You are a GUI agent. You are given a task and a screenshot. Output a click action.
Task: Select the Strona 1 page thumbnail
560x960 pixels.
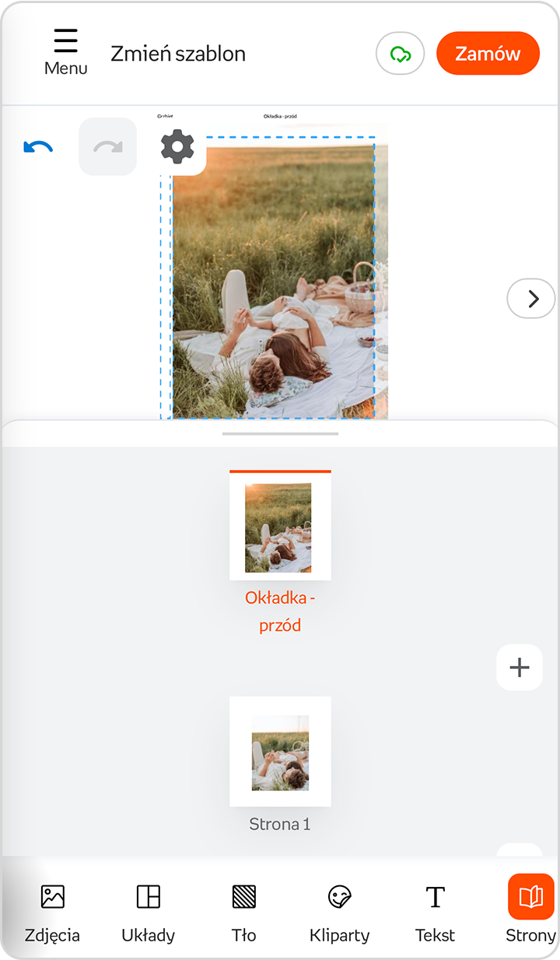280,752
